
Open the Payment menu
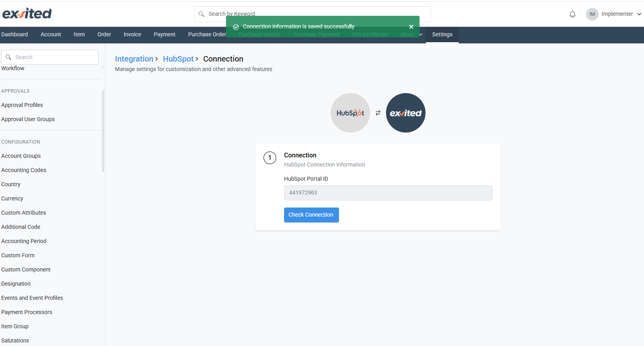(164, 34)
